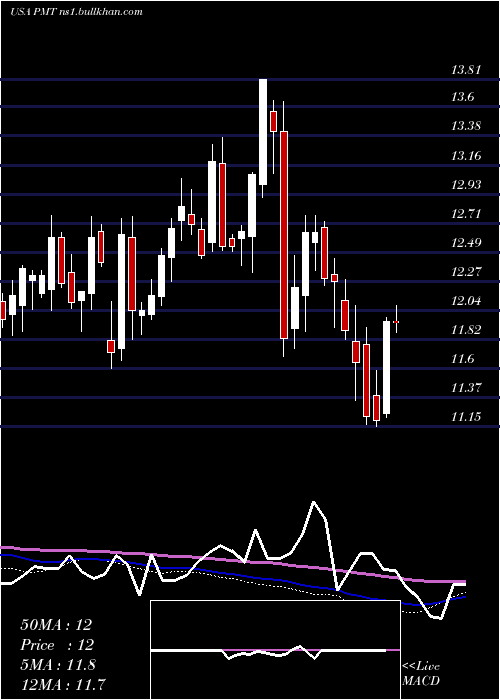This screenshot has width=500, height=700.
Task: Click the 12.93 price axis label
Action: coord(466,185)
